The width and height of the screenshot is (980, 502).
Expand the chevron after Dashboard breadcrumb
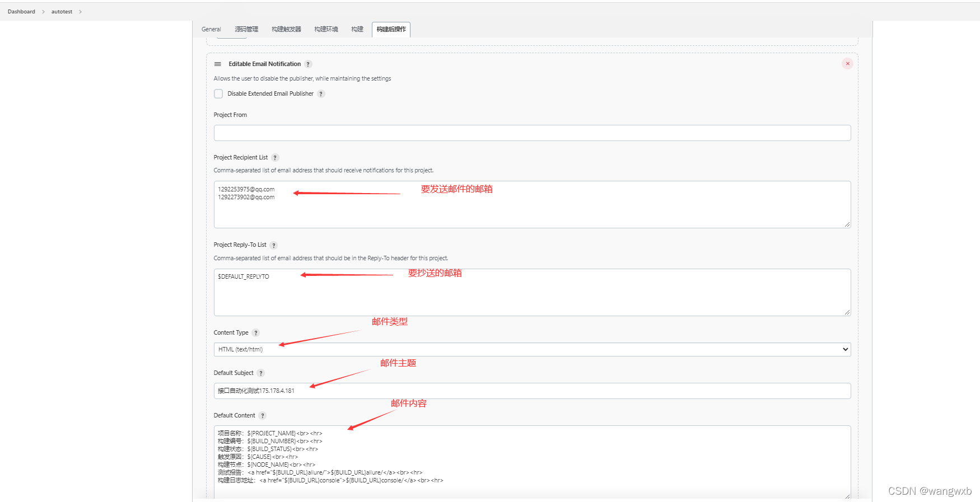(43, 12)
